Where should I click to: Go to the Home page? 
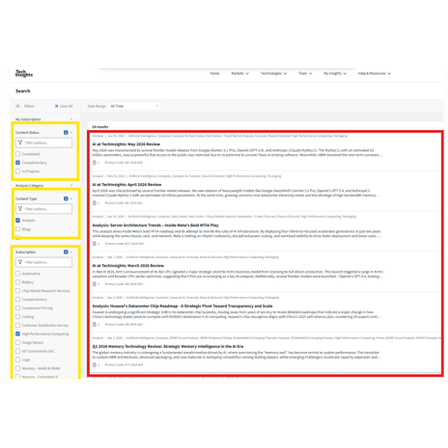[215, 73]
